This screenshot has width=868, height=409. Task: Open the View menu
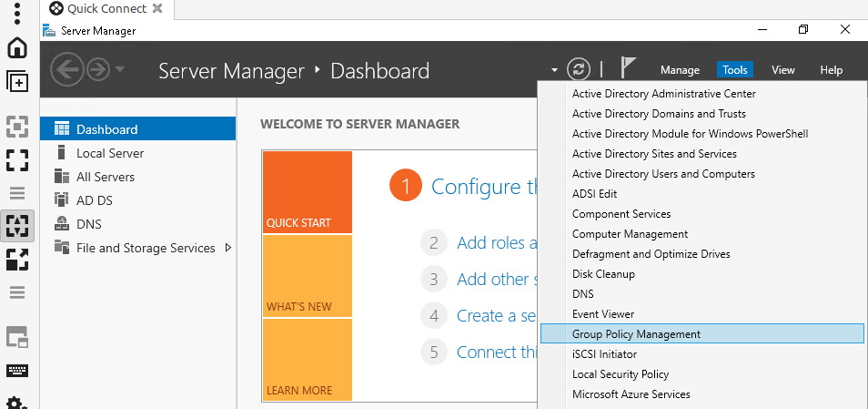pos(782,70)
